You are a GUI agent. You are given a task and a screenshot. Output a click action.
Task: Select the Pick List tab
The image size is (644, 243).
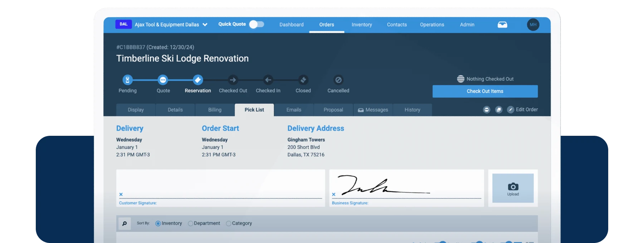254,110
